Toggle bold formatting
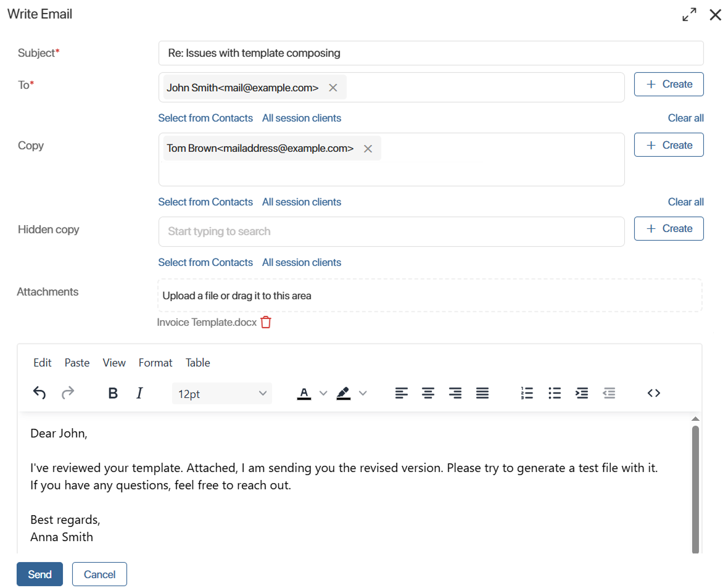This screenshot has height=588, width=723. (112, 393)
